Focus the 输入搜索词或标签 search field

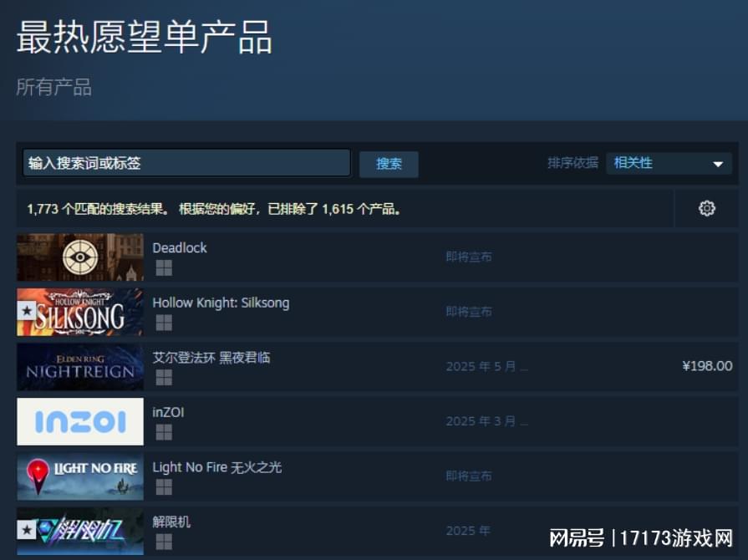coord(186,163)
